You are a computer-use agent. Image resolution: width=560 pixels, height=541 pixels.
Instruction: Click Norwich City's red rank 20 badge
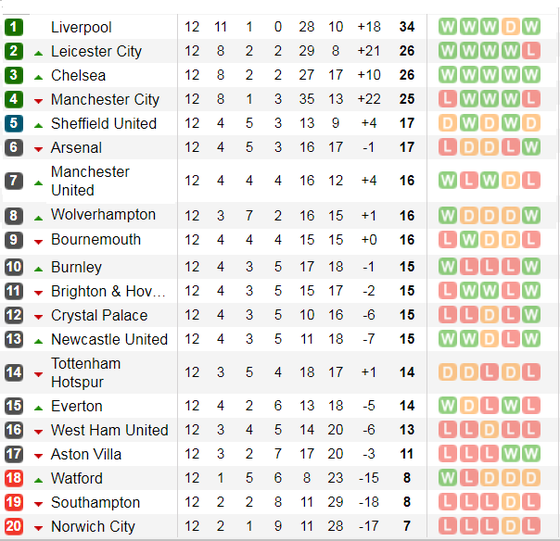pyautogui.click(x=14, y=526)
